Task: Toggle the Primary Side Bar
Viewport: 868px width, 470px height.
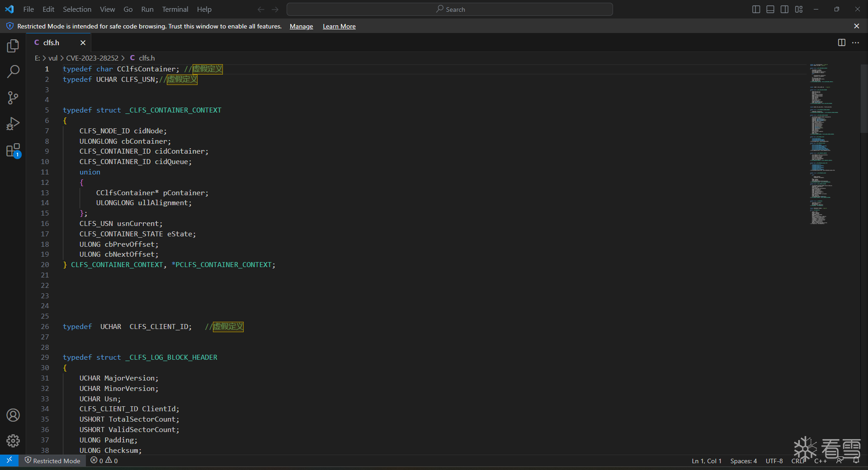Action: click(756, 9)
